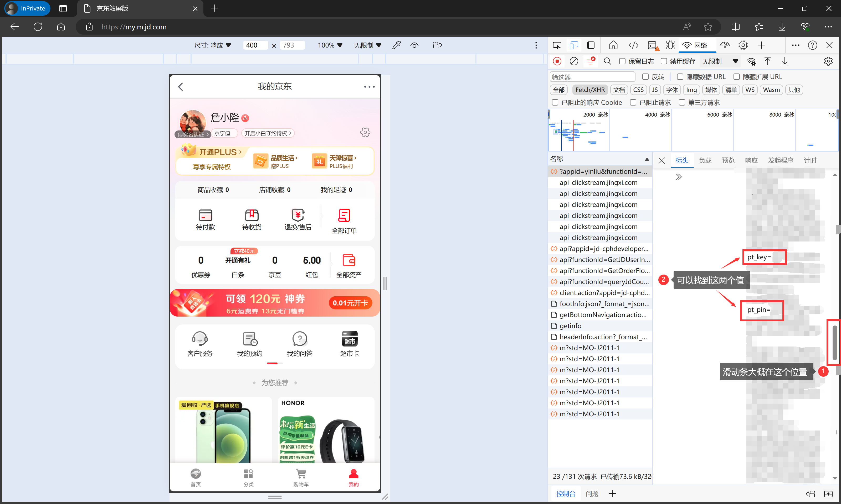
Task: Open the 100% zoom dropdown
Action: (330, 45)
